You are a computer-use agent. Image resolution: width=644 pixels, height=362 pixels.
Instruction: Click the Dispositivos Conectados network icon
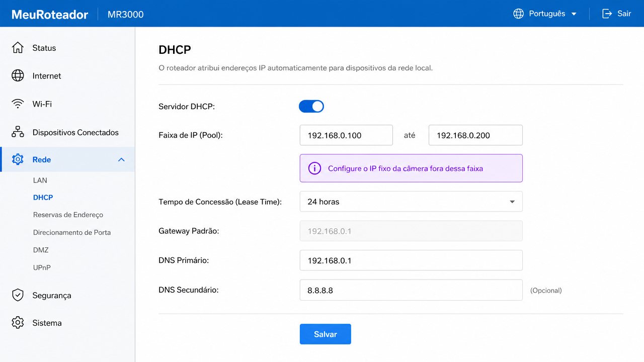18,132
